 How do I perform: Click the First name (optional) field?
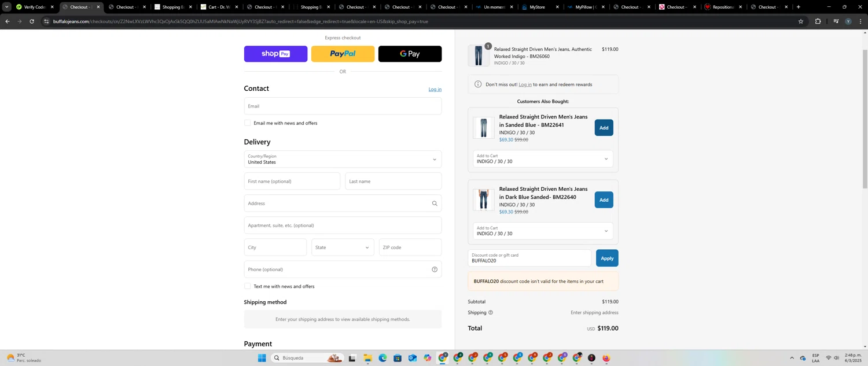pyautogui.click(x=292, y=181)
